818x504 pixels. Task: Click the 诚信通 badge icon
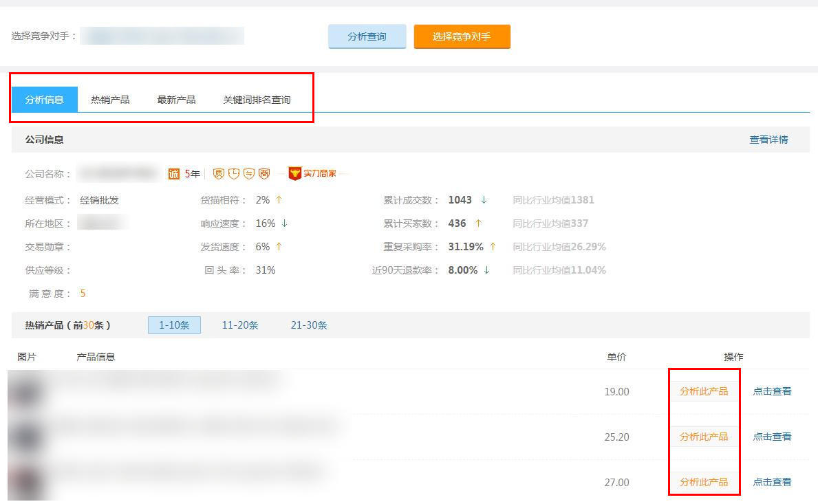174,173
